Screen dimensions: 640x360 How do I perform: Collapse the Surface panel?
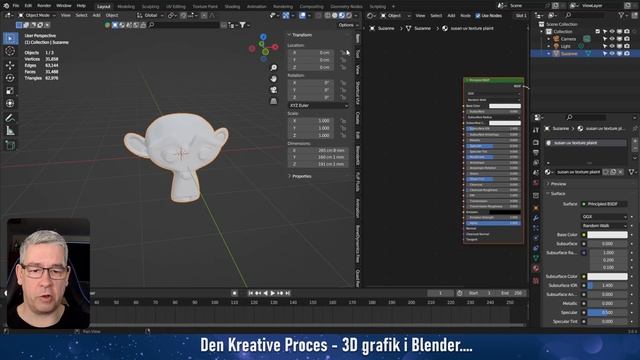(557, 193)
